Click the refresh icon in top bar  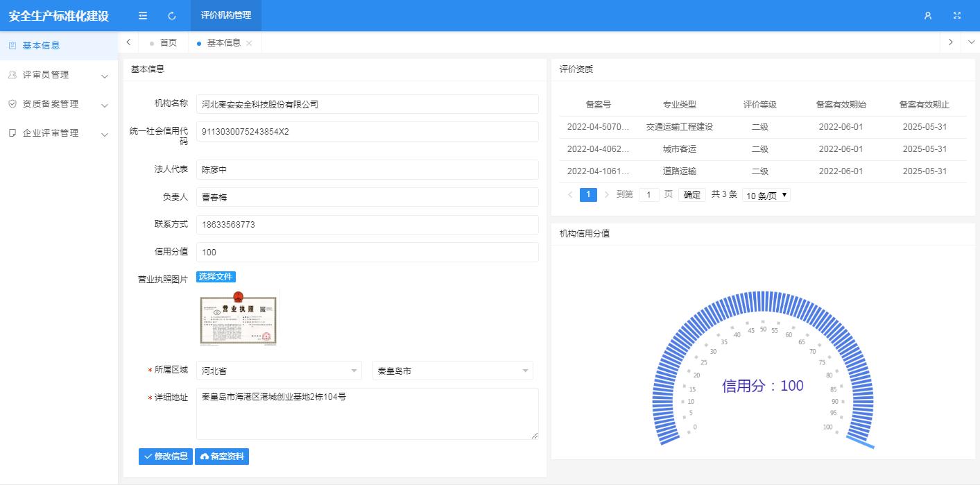172,15
